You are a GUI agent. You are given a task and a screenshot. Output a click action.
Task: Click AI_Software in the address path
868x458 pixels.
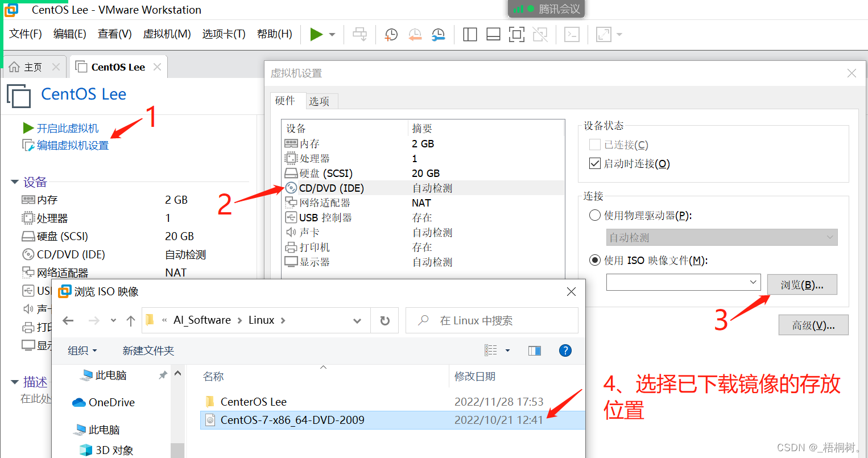202,320
